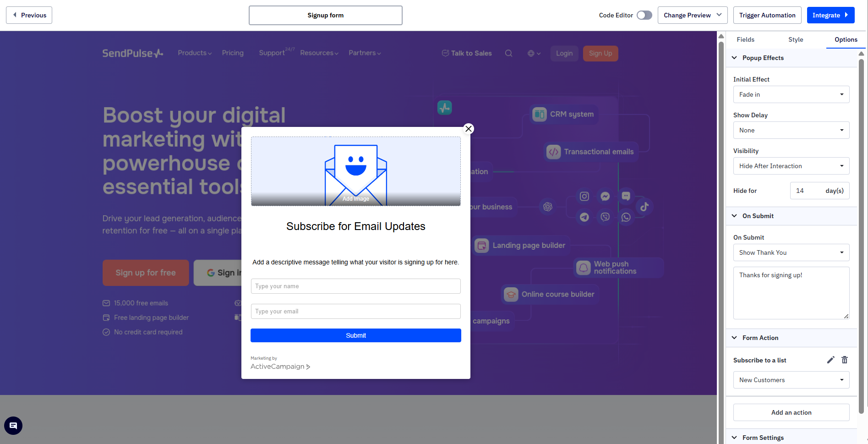Open the On Submit dropdown showing Show Thank You
Screen dimensions: 868x444
[791, 252]
